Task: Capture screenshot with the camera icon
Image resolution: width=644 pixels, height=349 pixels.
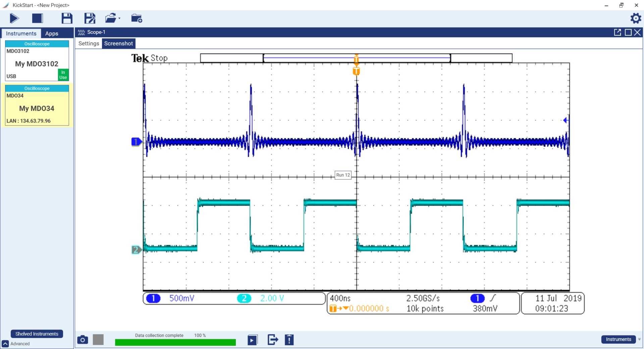Action: (x=83, y=340)
